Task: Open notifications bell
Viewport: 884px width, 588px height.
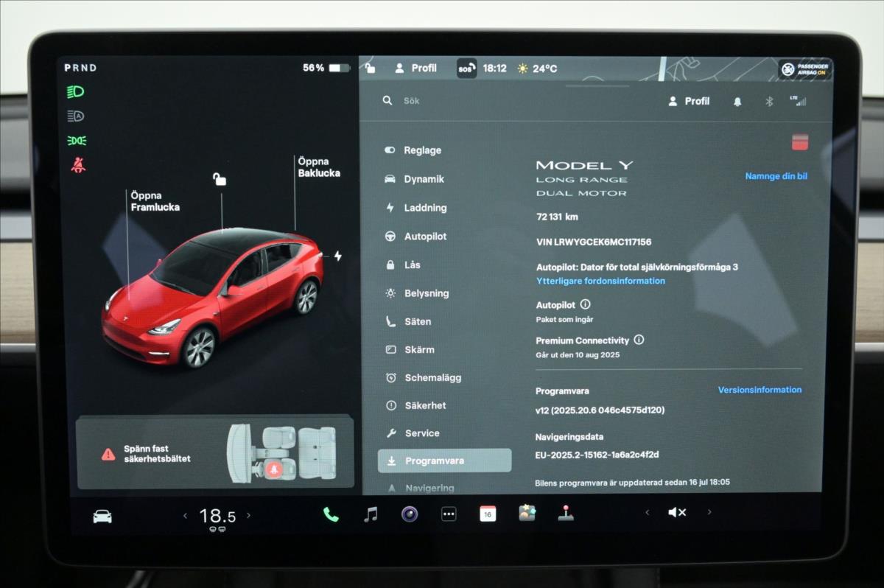Action: (x=737, y=102)
